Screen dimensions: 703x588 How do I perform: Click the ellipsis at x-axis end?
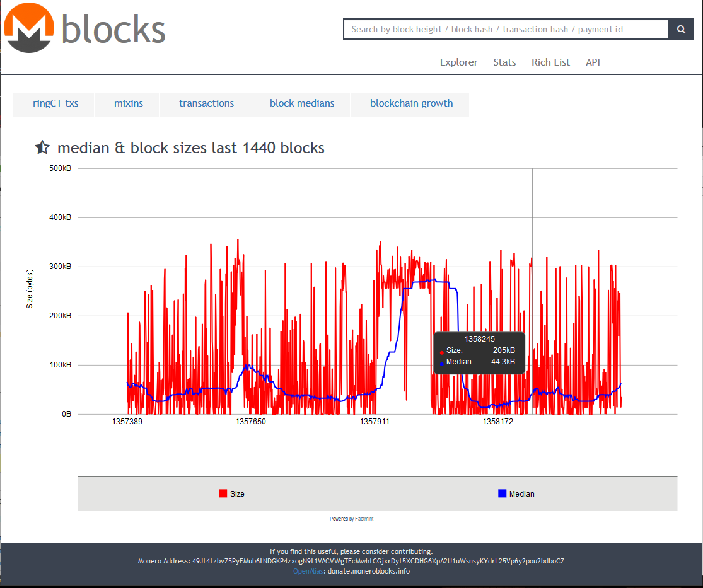click(x=621, y=422)
